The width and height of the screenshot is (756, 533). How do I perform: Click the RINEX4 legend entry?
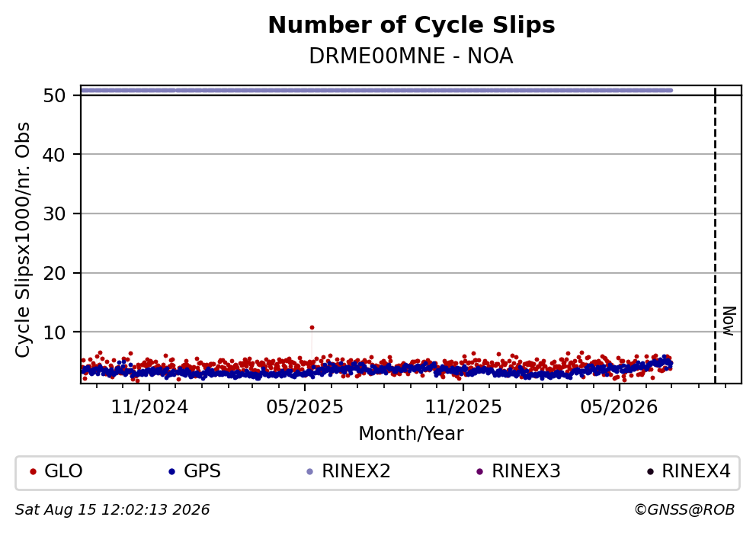click(x=688, y=470)
